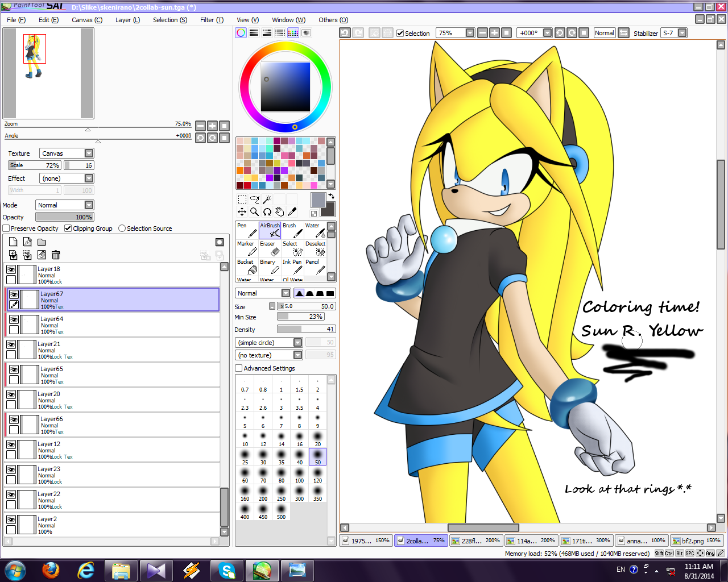This screenshot has height=582, width=728.
Task: Open the Texture dropdown showing Canvas
Action: (x=67, y=153)
